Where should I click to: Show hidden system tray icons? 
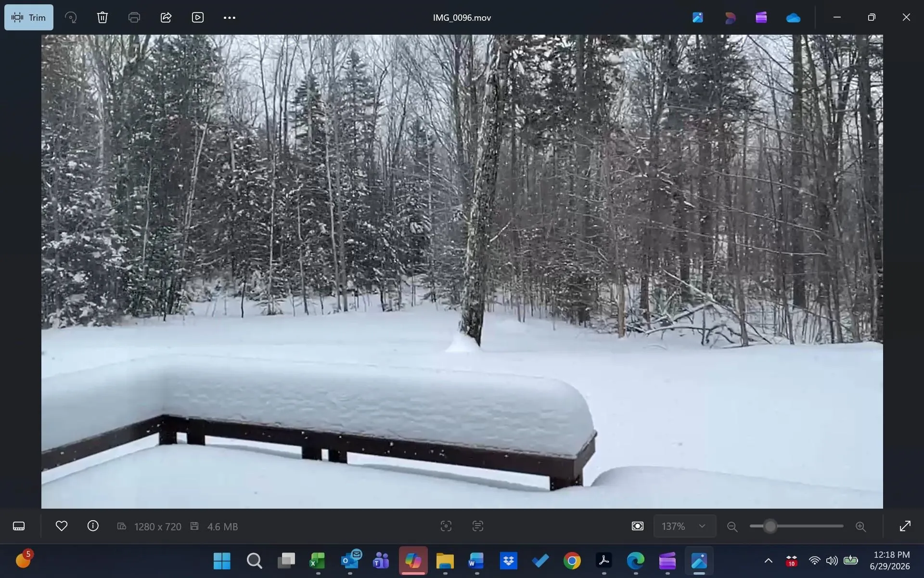point(769,561)
